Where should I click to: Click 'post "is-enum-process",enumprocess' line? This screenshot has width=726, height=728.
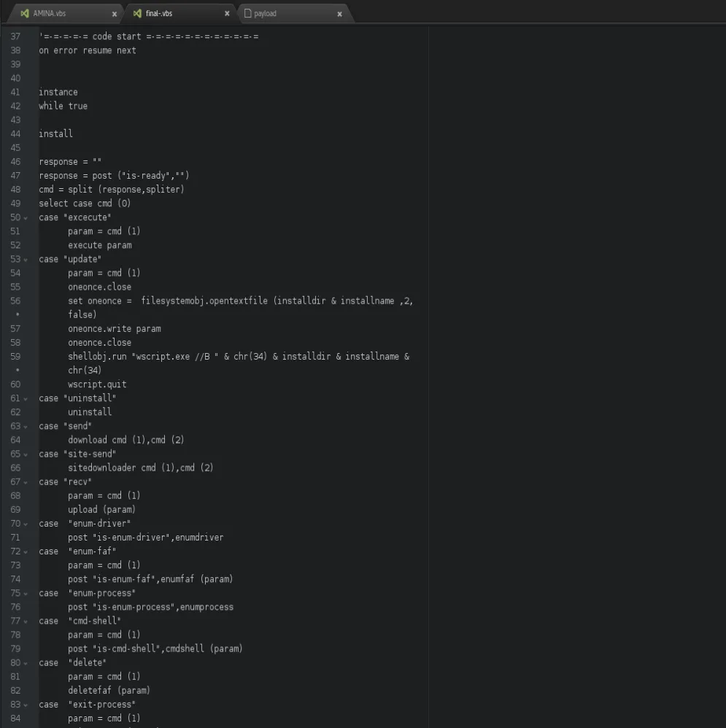150,608
